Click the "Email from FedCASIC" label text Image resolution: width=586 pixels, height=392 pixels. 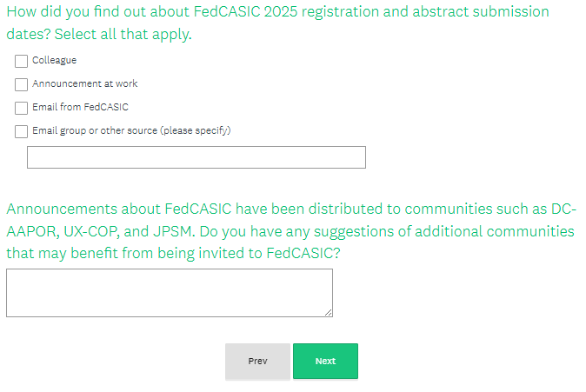[x=80, y=108]
